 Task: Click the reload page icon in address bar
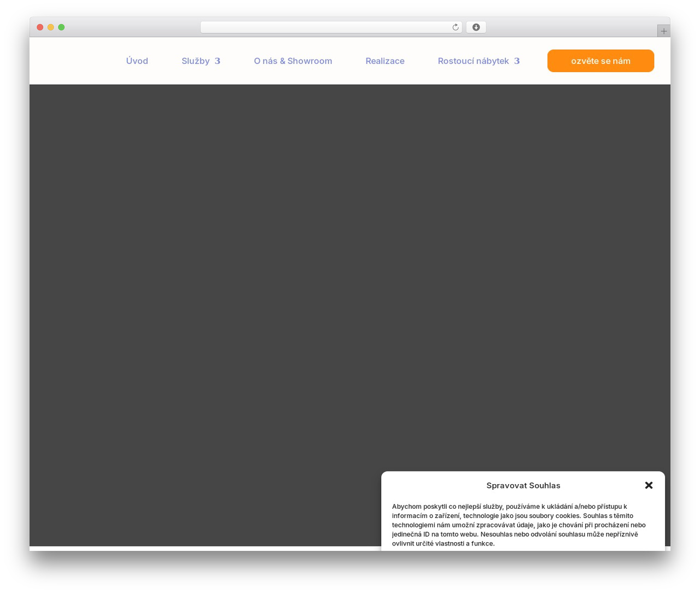point(455,27)
